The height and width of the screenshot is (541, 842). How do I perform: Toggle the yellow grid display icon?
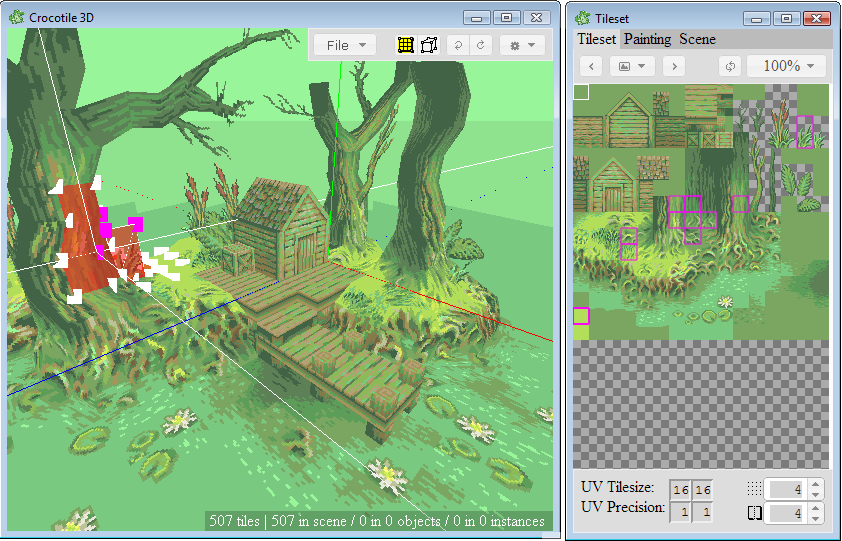click(405, 45)
